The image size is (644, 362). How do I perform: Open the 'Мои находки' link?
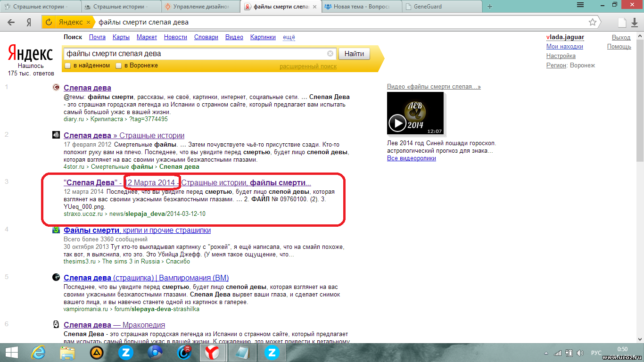coord(565,47)
